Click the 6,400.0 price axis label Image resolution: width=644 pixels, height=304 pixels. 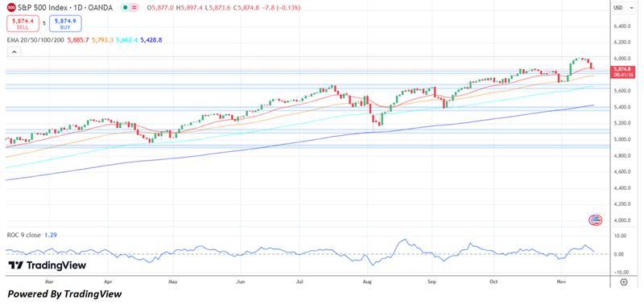622,27
